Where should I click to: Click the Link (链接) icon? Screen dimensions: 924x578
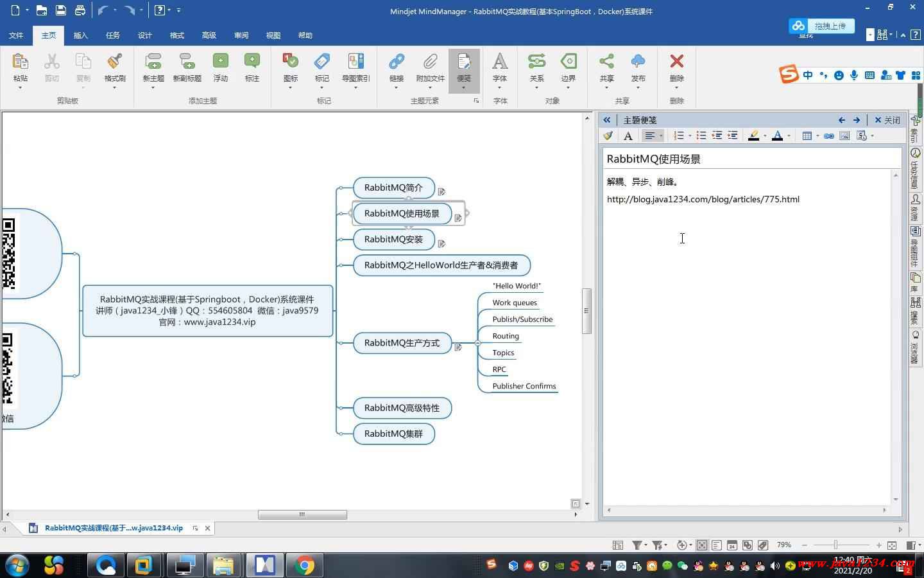coord(397,62)
